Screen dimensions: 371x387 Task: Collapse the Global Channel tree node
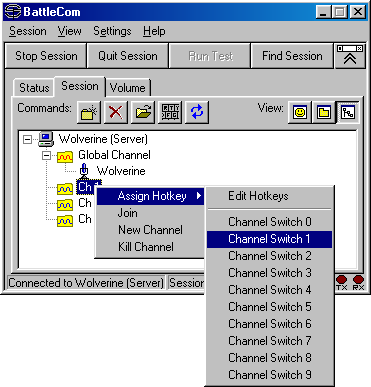[x=47, y=155]
